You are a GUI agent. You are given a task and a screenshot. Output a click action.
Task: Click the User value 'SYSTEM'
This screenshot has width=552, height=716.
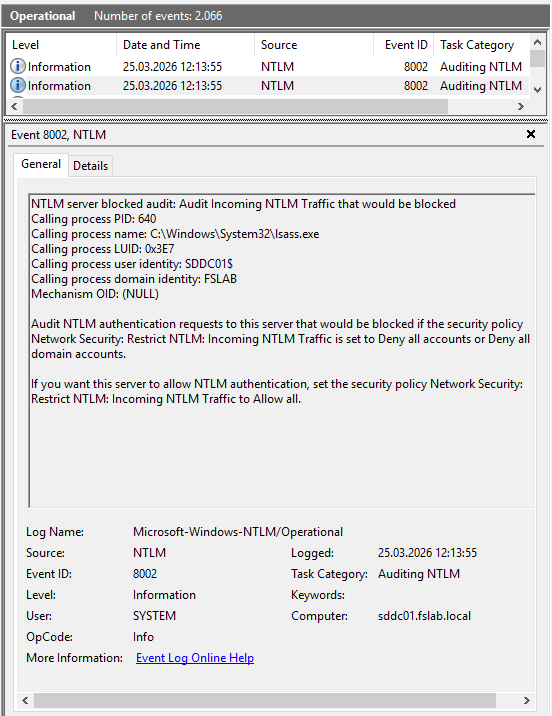tap(154, 616)
